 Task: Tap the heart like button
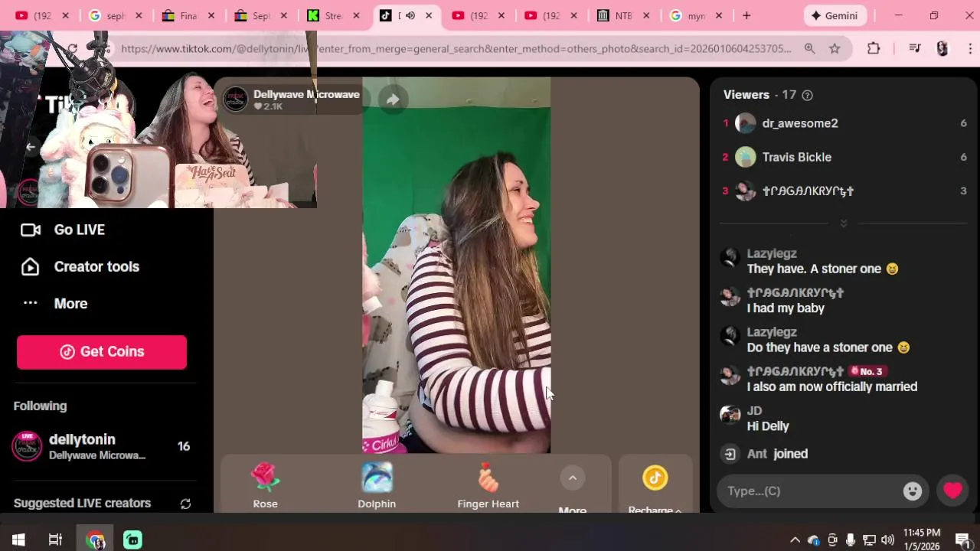pos(952,491)
